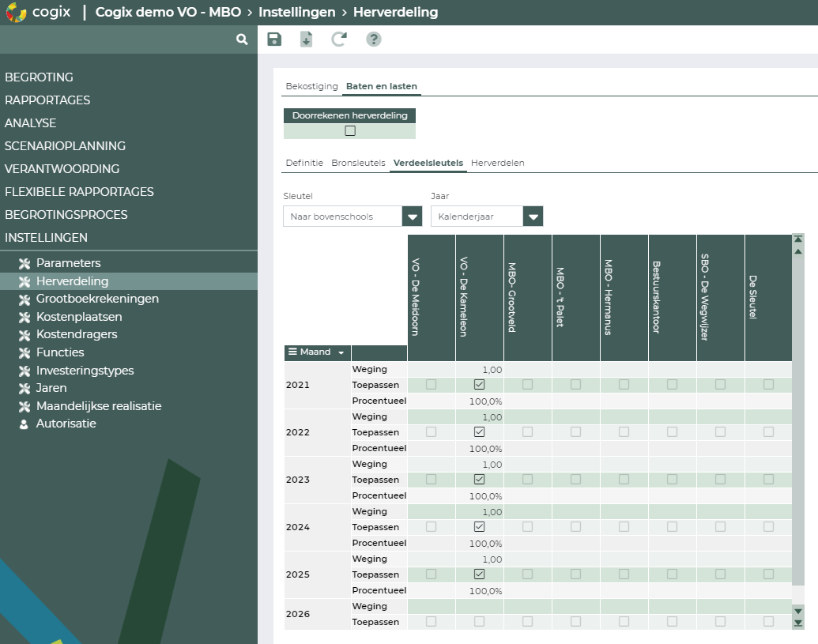
Task: Expand the Maand dropdown caret
Action: 341,352
